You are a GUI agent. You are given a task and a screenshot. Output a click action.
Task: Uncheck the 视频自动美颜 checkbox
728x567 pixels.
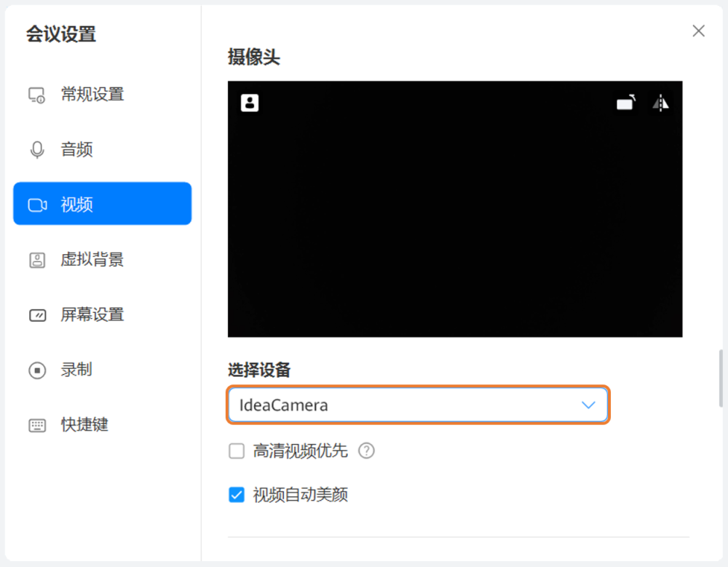pos(236,494)
